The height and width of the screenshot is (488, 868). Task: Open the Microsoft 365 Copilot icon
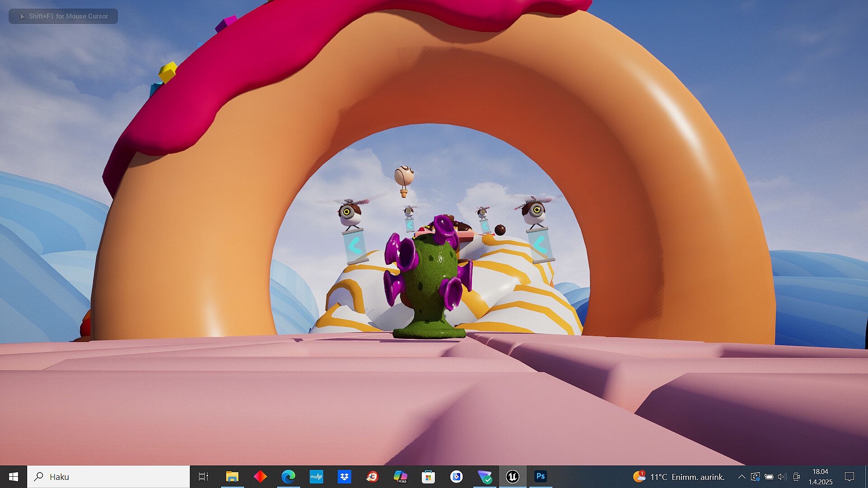click(x=400, y=477)
